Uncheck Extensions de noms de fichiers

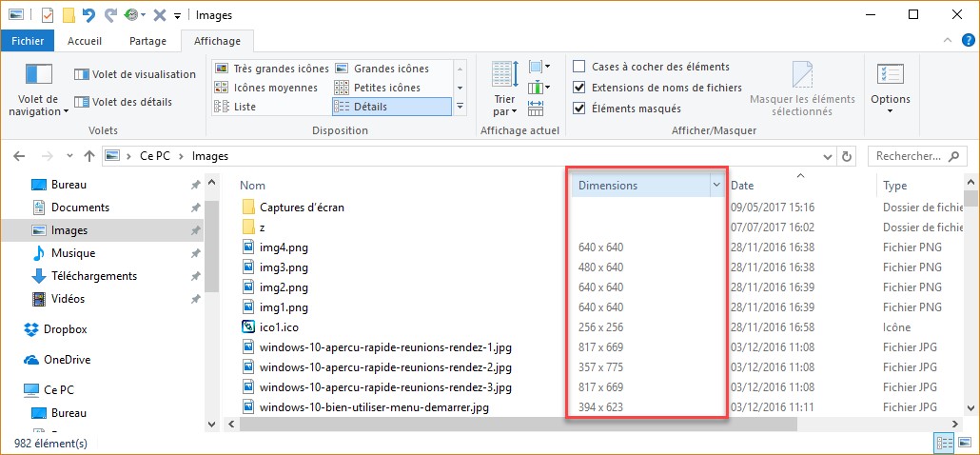point(579,88)
